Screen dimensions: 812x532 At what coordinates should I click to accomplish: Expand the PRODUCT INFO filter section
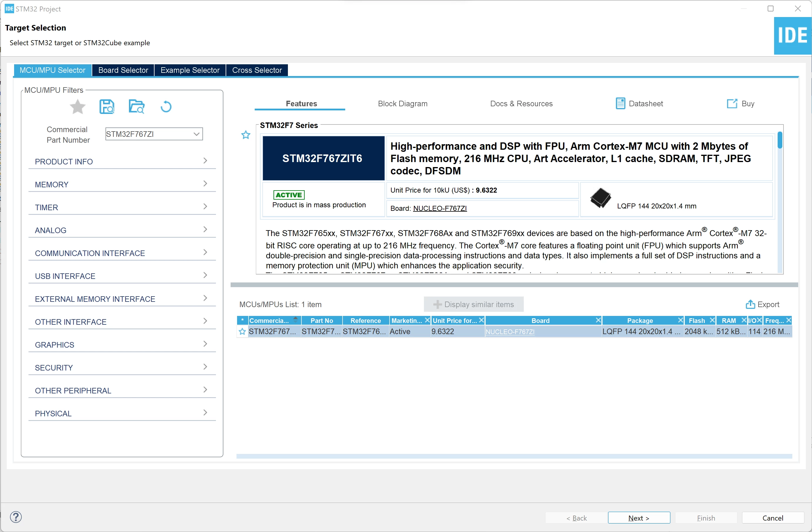(x=122, y=161)
